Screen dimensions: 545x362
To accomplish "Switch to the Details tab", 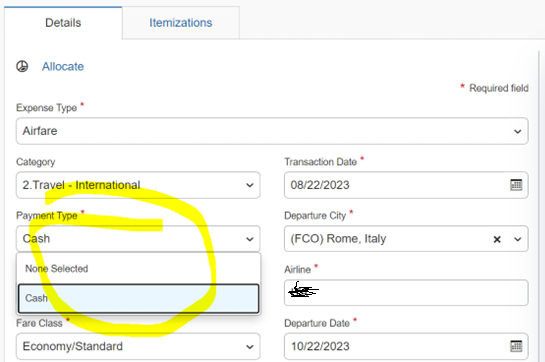I will pyautogui.click(x=63, y=23).
